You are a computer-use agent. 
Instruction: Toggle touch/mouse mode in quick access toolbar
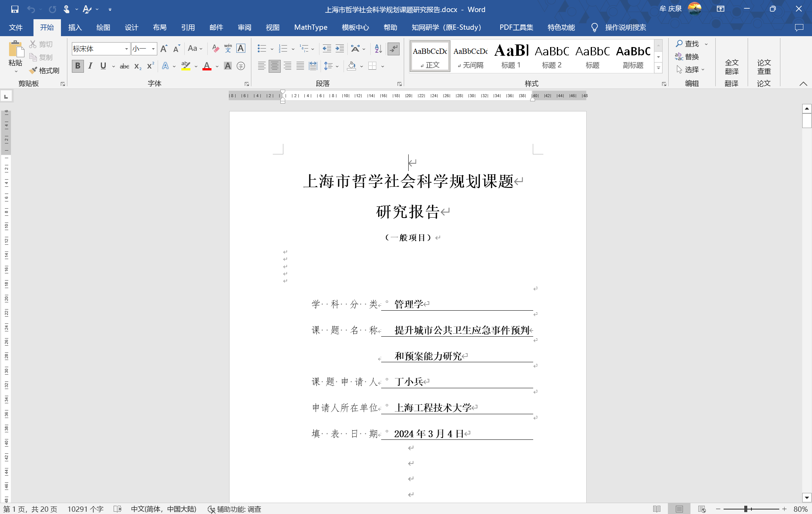[x=67, y=9]
